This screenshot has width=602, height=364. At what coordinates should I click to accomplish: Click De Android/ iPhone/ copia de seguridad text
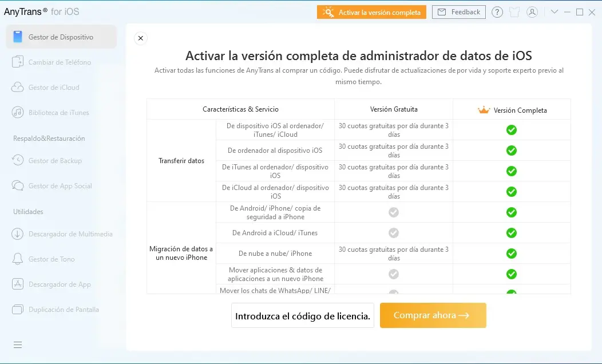(x=275, y=212)
